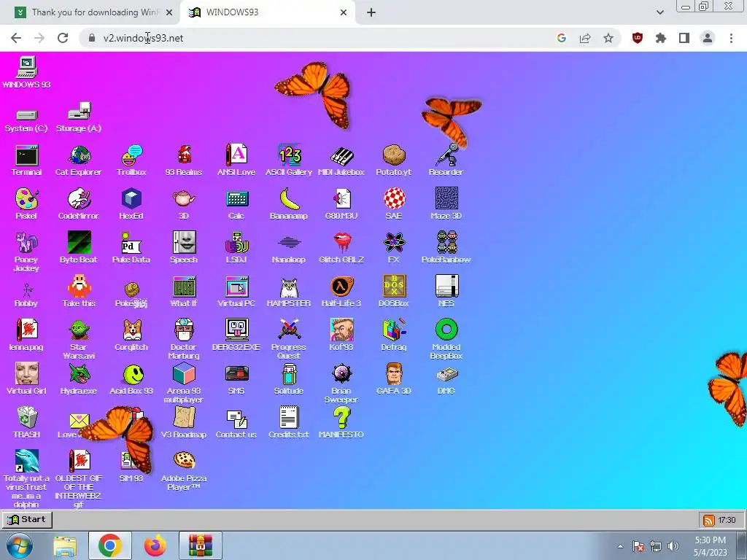
Task: Launch Cat Explorer icon
Action: [79, 160]
